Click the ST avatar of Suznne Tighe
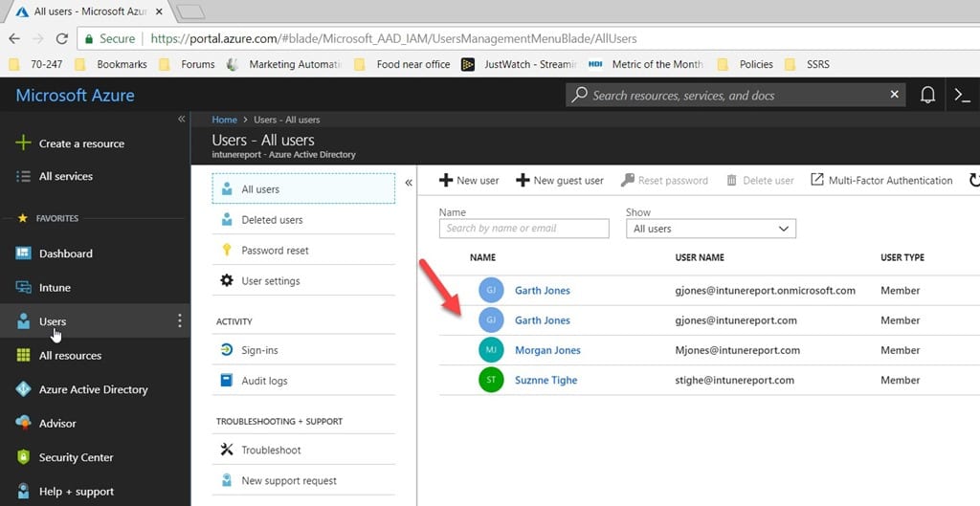980x506 pixels. [x=491, y=380]
